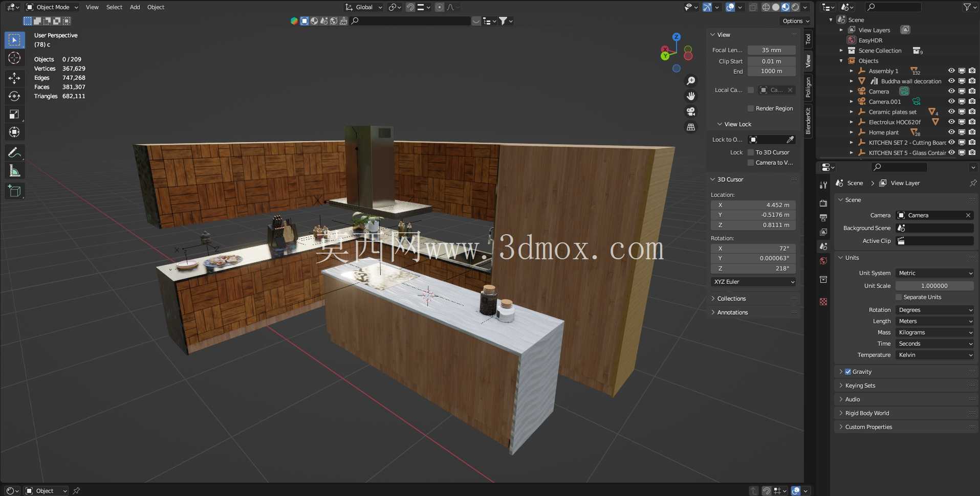Open Rotation Degrees dropdown

coord(935,310)
